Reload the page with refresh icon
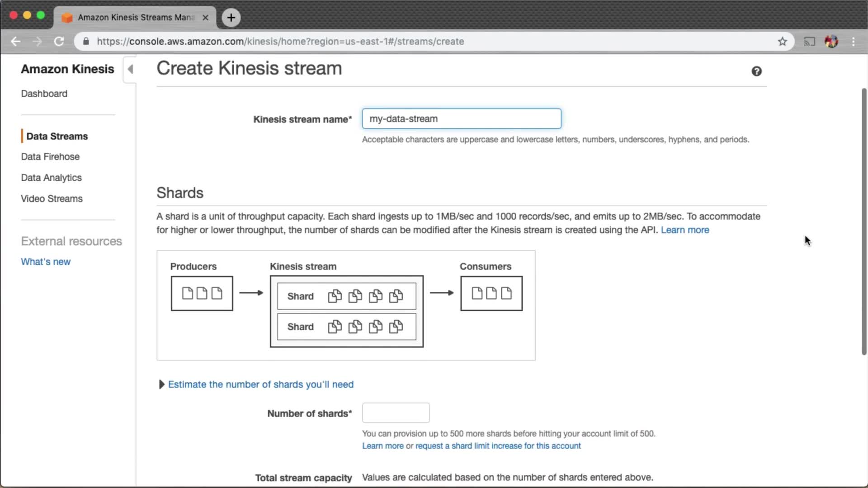This screenshot has height=488, width=868. [x=59, y=42]
